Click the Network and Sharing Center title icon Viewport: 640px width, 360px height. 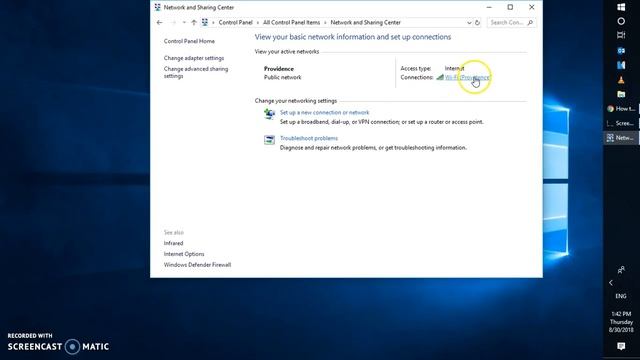[158, 7]
